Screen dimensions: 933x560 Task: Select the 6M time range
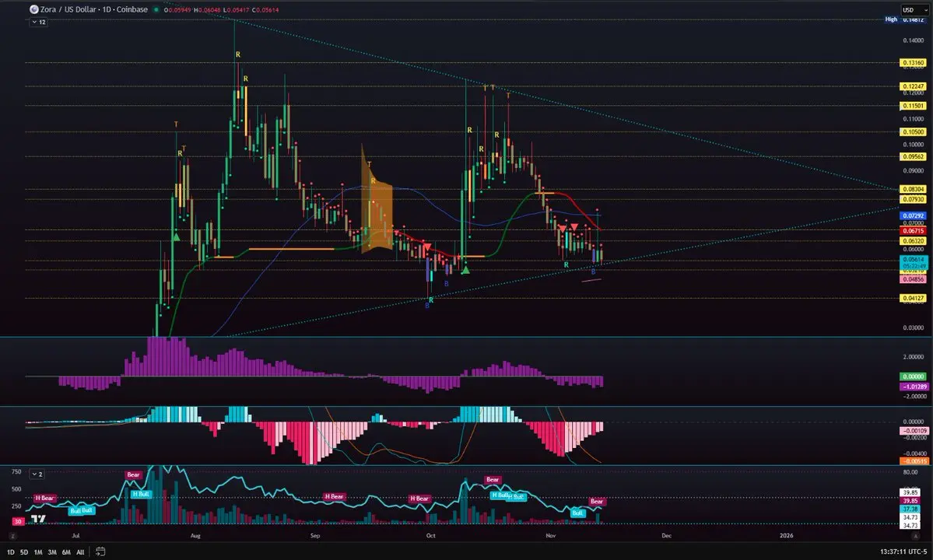66,552
